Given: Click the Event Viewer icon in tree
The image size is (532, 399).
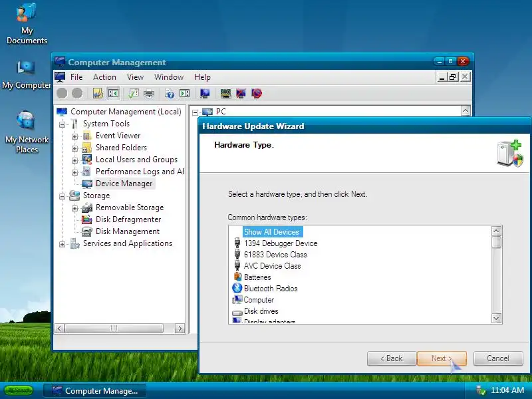Looking at the screenshot, I should 87,136.
